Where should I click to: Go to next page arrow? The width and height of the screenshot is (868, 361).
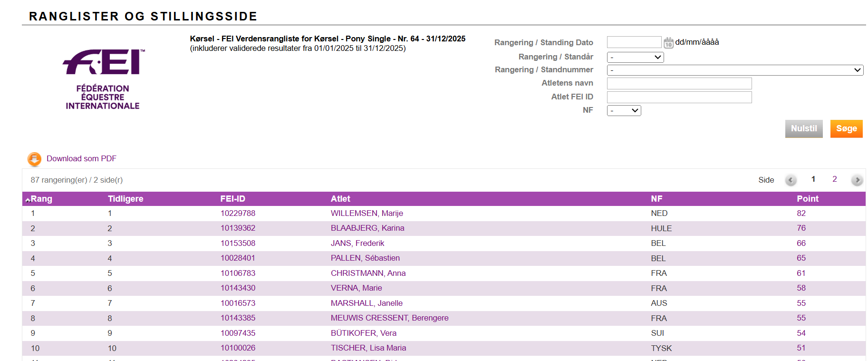[x=857, y=180]
